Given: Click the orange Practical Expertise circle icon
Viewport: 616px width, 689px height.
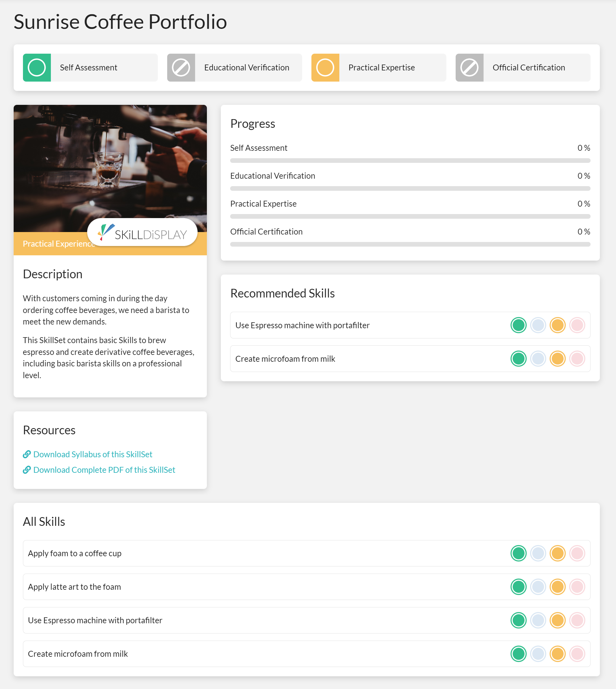Looking at the screenshot, I should pyautogui.click(x=325, y=67).
